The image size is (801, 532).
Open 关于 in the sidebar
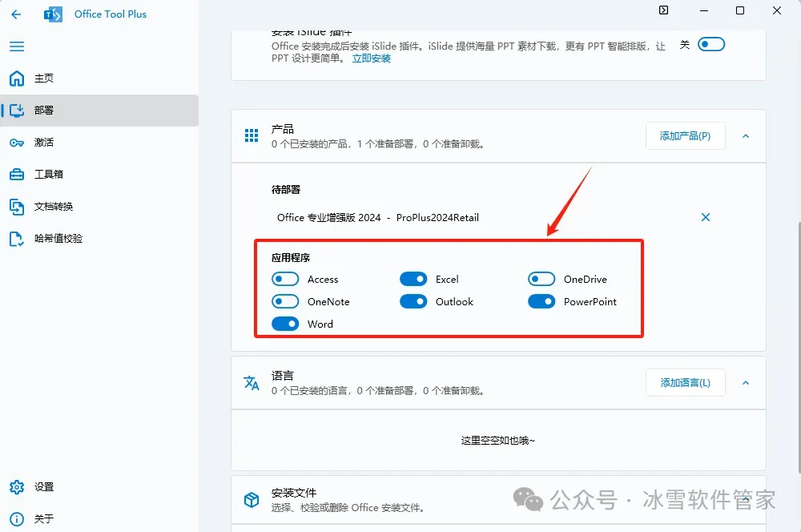99,519
